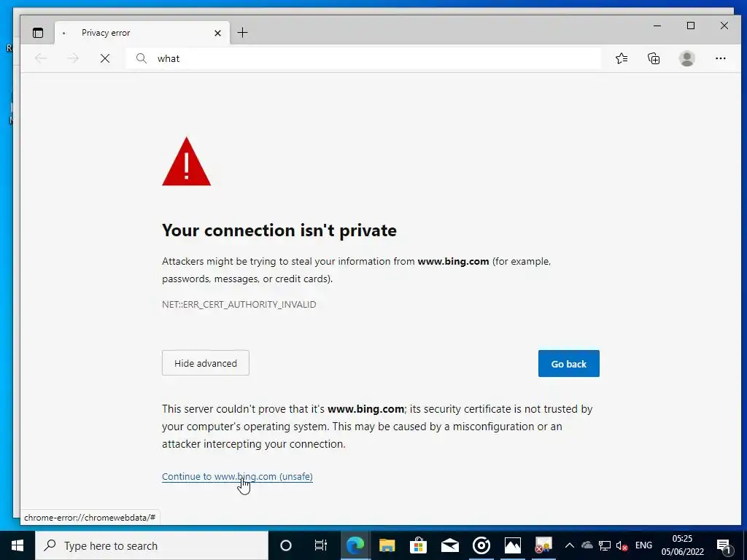This screenshot has height=560, width=747.
Task: Open Favorites star icon
Action: (622, 58)
